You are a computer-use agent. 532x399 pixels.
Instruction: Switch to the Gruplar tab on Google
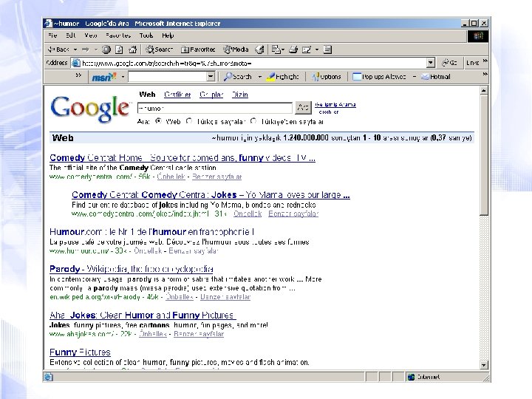[211, 95]
